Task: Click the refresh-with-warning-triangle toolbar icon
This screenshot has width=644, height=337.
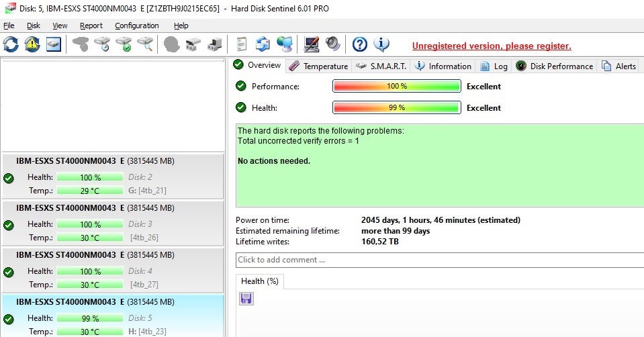Action: 32,44
